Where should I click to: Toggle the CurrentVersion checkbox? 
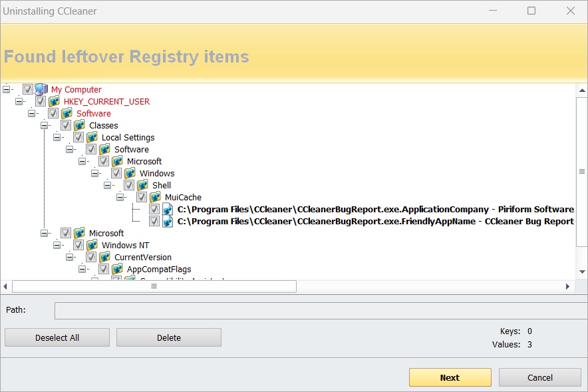(x=91, y=258)
